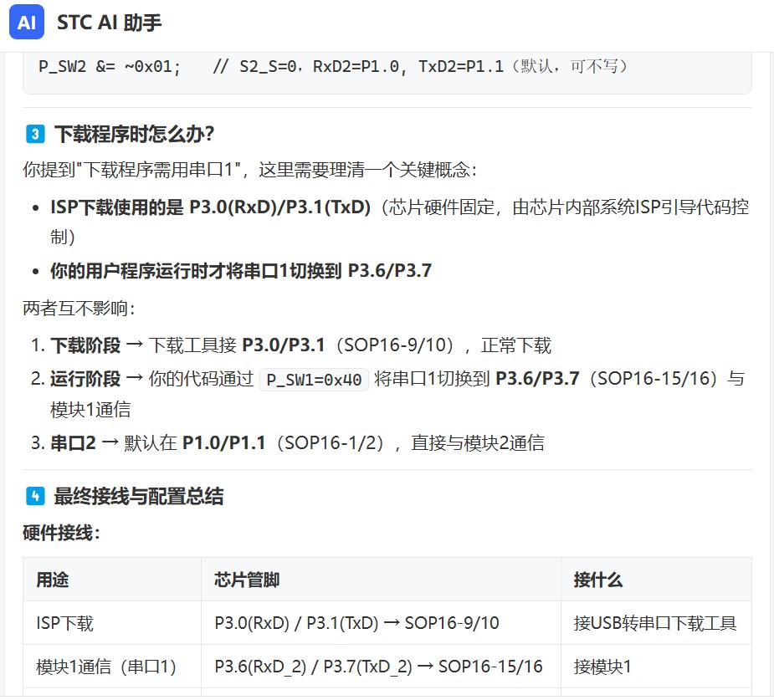
Task: Click the number 3 section badge icon
Action: point(35,134)
